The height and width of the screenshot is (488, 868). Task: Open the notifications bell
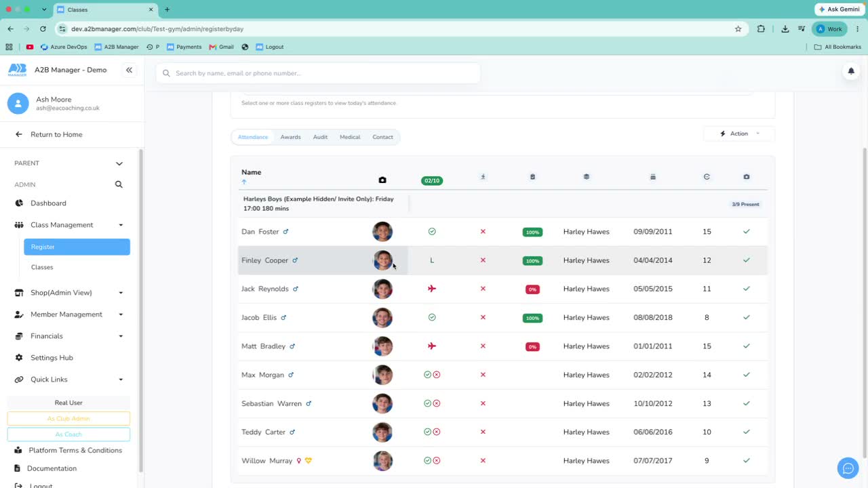pyautogui.click(x=851, y=71)
